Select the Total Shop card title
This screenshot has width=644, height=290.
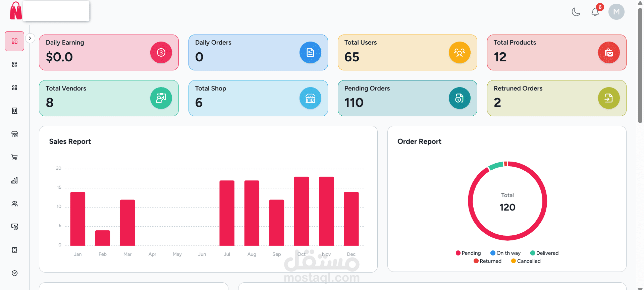point(211,89)
